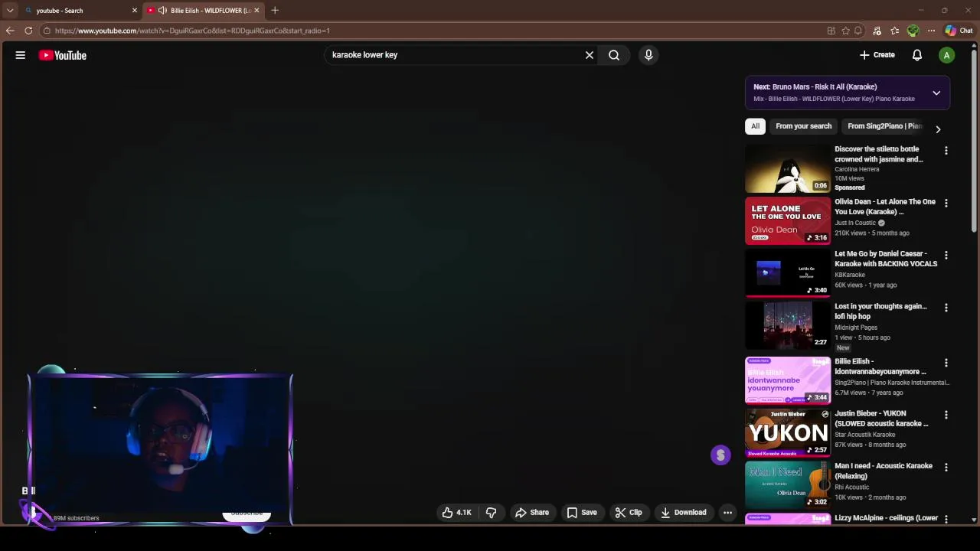Play the Carolina Herrera stiletto bottle thumbnail
Image resolution: width=980 pixels, height=551 pixels.
click(x=788, y=169)
